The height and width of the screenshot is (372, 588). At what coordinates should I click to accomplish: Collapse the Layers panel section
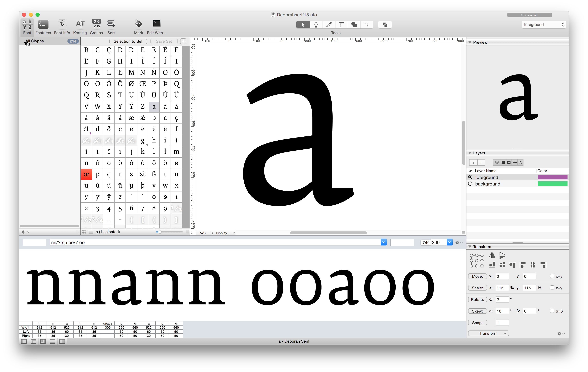(x=470, y=153)
